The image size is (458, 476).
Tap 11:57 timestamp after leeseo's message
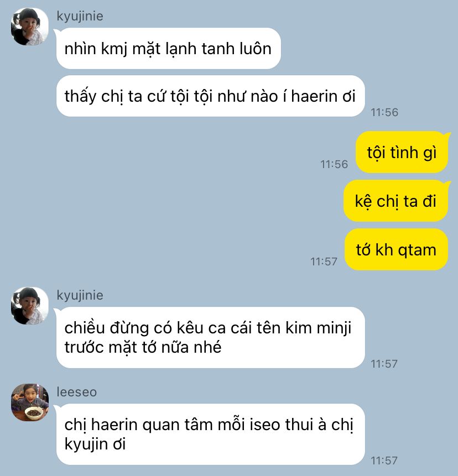tap(384, 461)
